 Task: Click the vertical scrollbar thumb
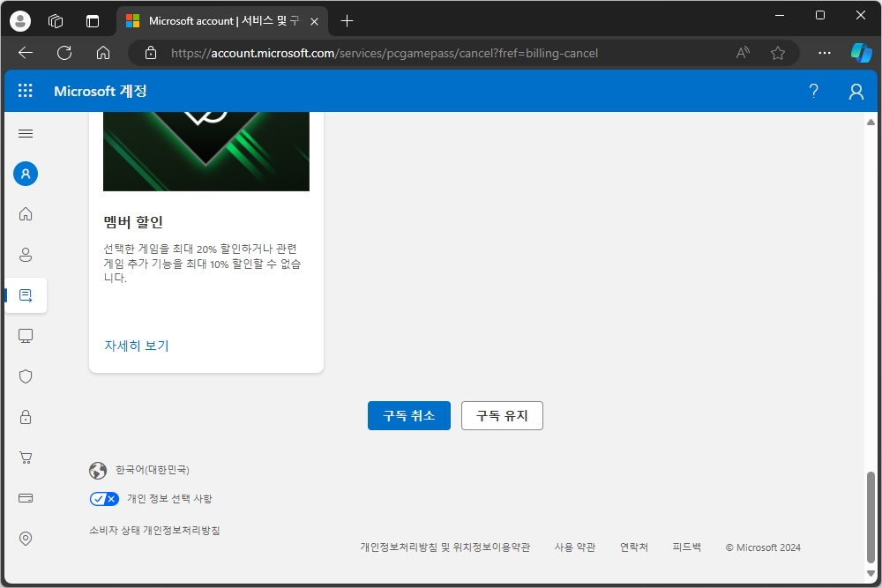(x=871, y=516)
